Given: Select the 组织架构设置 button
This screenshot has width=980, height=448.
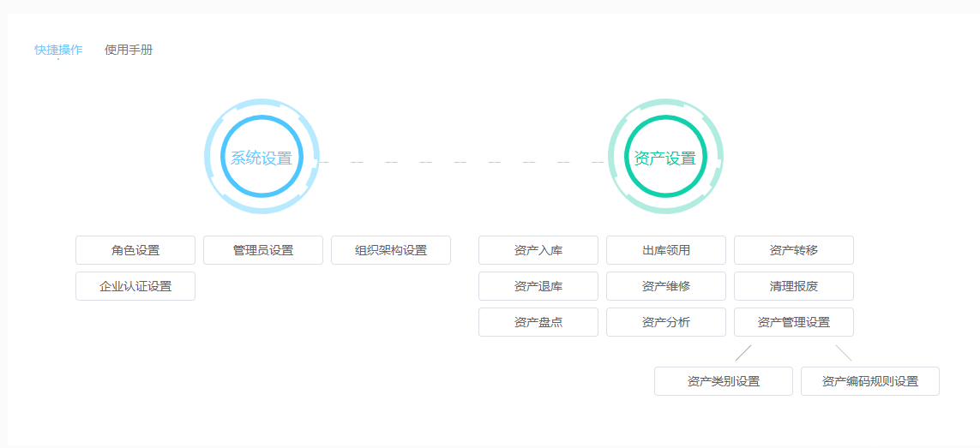Looking at the screenshot, I should (x=391, y=250).
